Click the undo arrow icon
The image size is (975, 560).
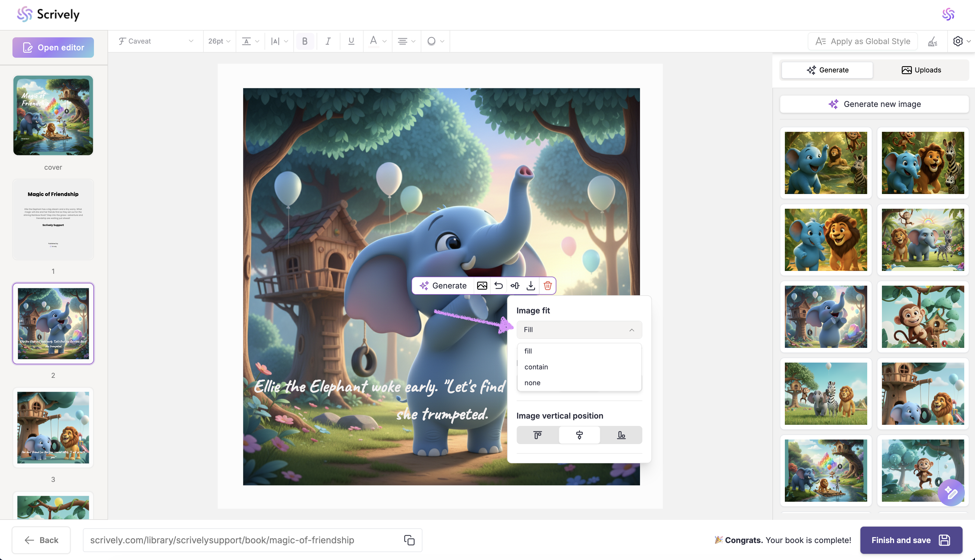tap(498, 286)
